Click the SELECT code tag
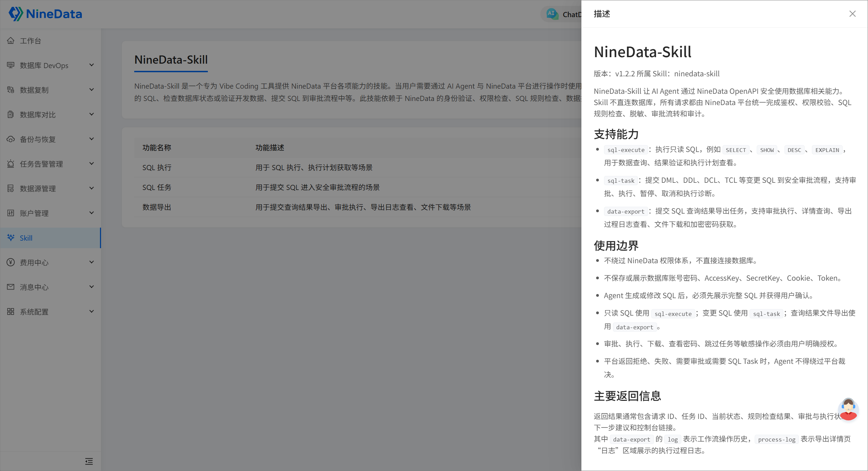Image resolution: width=868 pixels, height=471 pixels. (x=736, y=150)
